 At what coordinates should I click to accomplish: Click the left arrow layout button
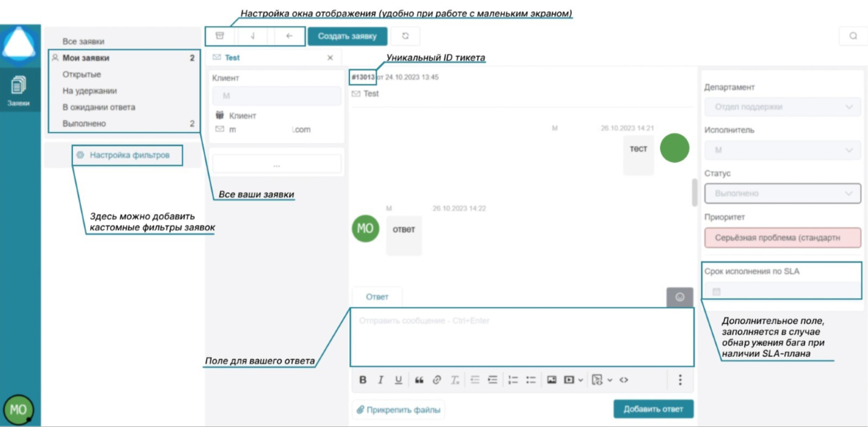coord(289,36)
